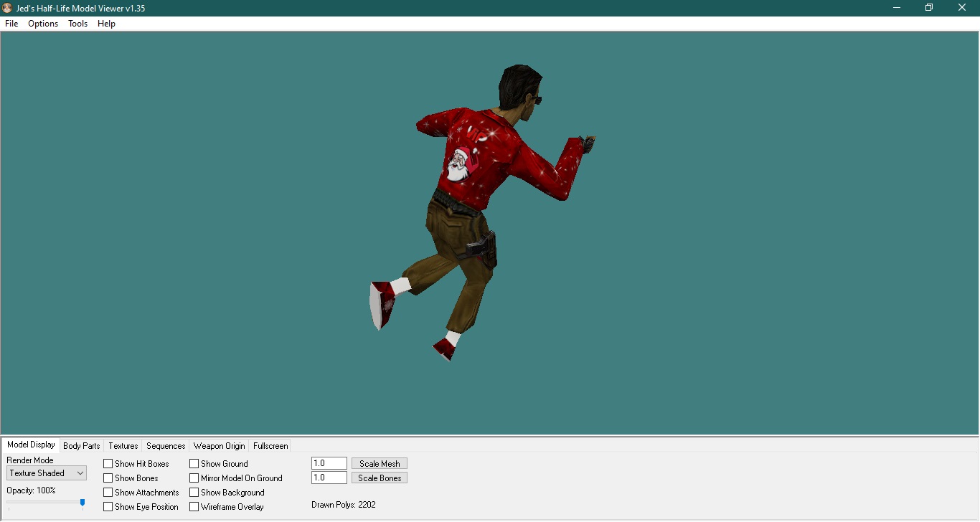The height and width of the screenshot is (522, 980).
Task: Switch to the Model Display tab
Action: click(x=31, y=445)
